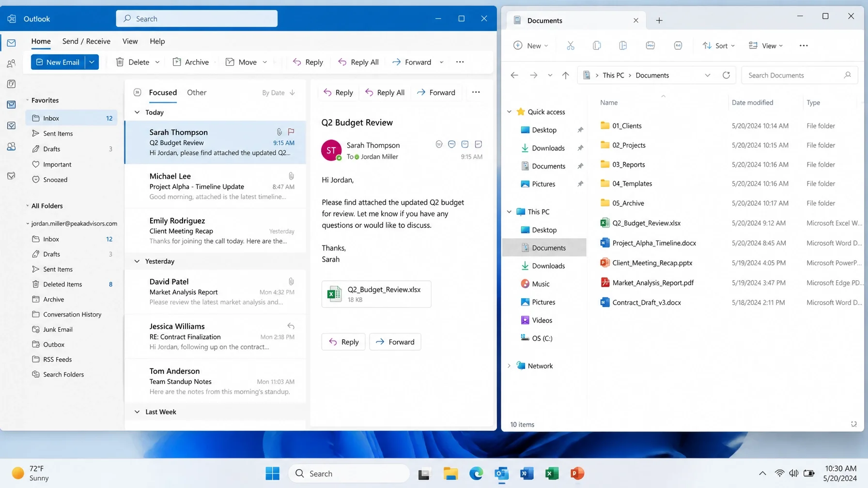Click the Forward button below the email body

click(395, 342)
